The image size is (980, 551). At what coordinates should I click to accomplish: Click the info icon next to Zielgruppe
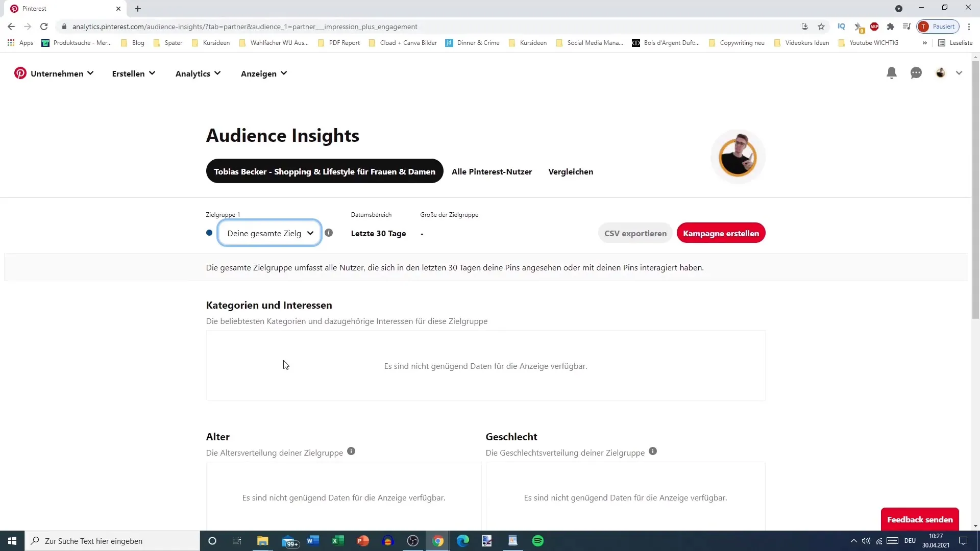(329, 233)
